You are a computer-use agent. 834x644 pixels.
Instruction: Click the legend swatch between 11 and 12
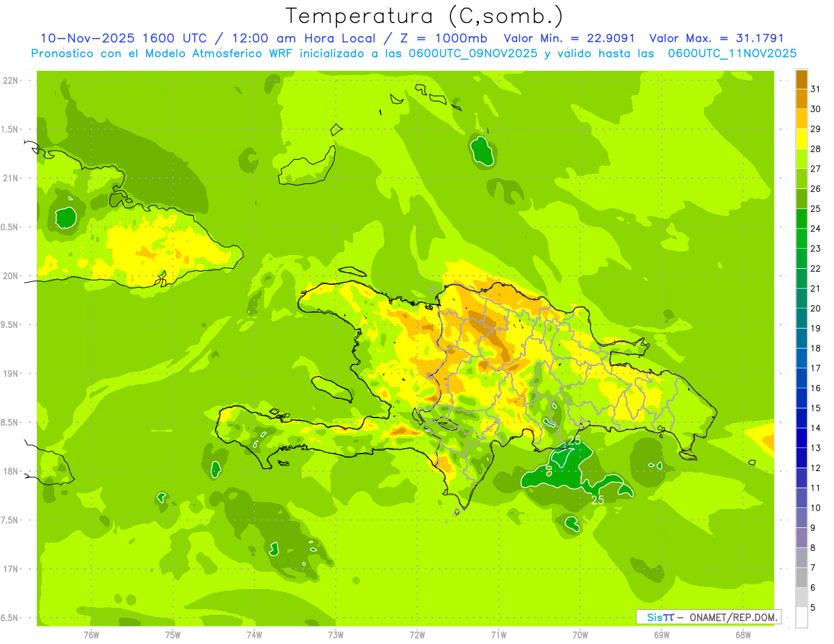[801, 478]
